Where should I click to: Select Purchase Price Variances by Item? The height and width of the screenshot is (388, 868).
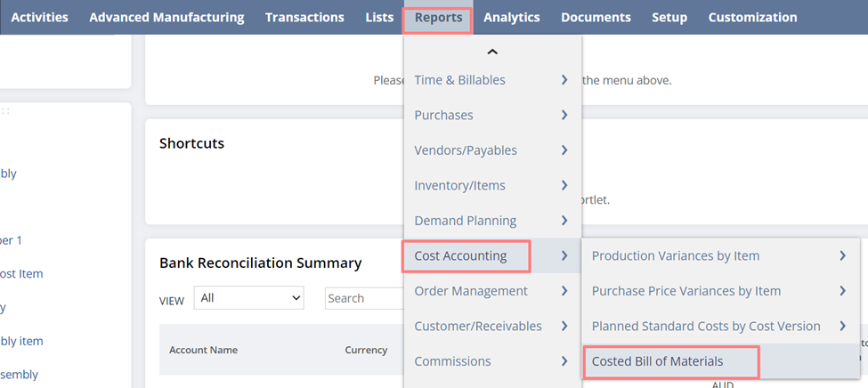685,291
